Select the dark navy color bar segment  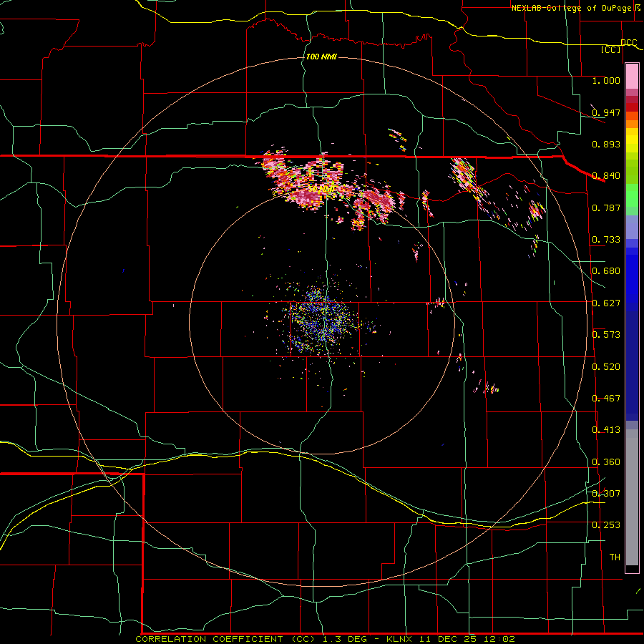[x=632, y=366]
